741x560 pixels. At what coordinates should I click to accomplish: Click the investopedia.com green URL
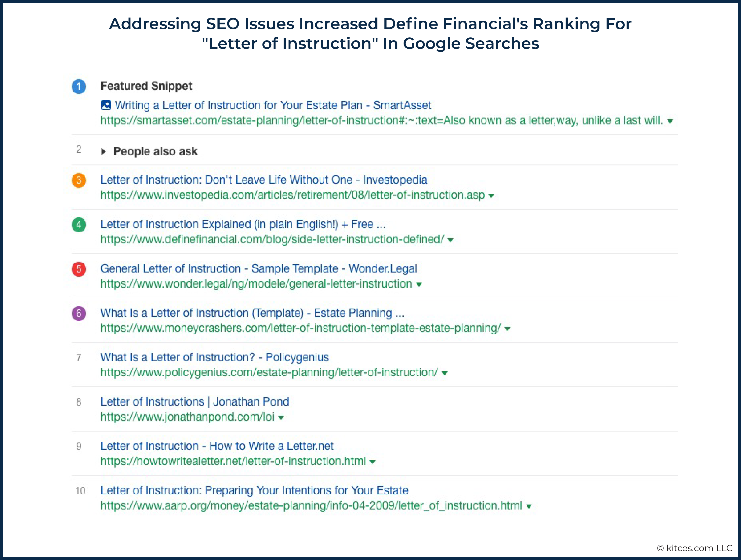pyautogui.click(x=293, y=195)
